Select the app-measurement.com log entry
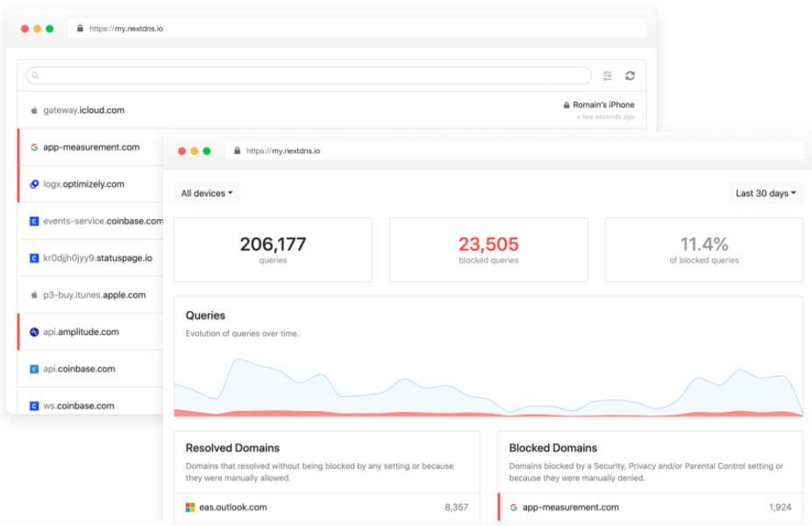 pos(90,147)
